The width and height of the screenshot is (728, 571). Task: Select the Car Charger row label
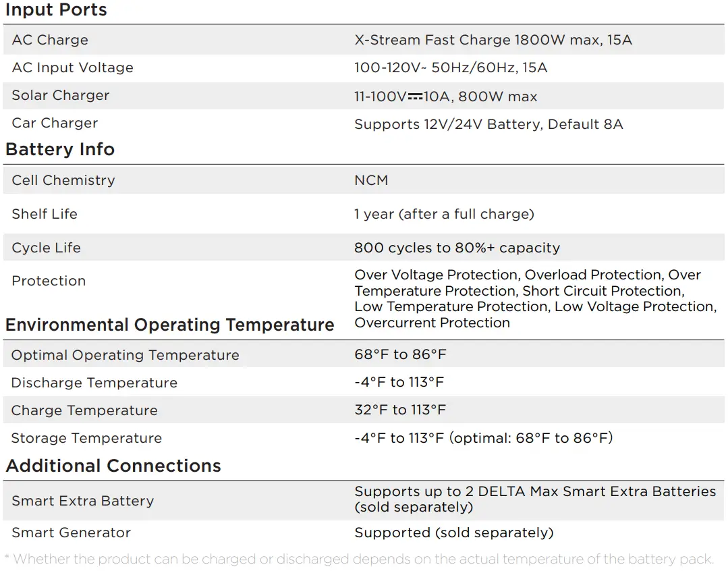click(55, 123)
